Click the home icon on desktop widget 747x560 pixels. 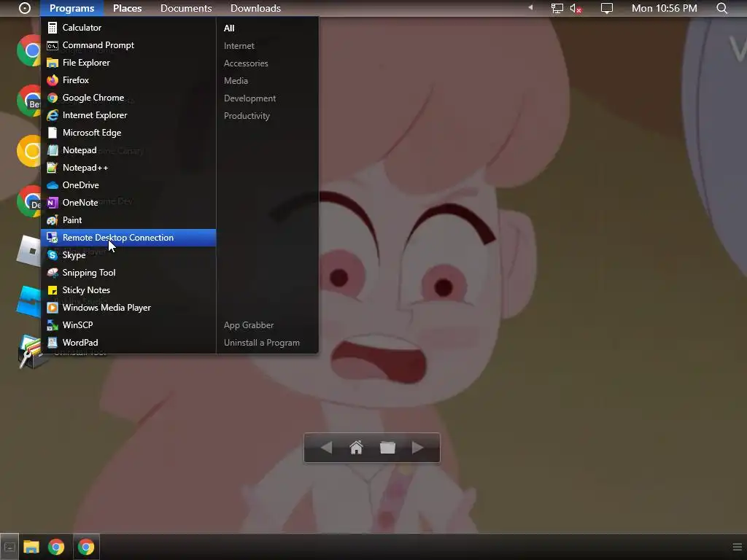[356, 448]
